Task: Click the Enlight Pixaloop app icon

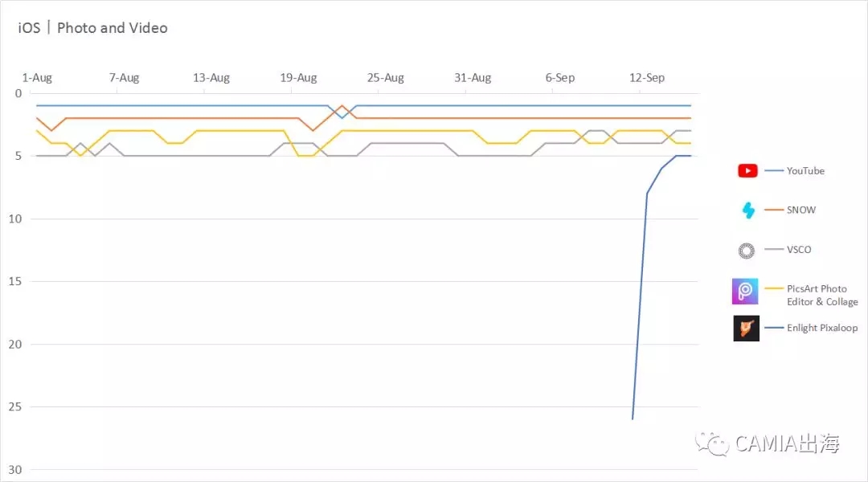Action: click(x=746, y=328)
